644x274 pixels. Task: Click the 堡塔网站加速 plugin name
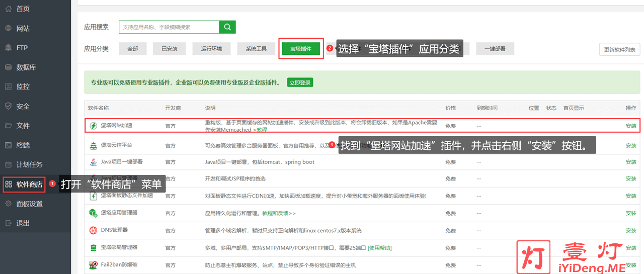(x=117, y=125)
